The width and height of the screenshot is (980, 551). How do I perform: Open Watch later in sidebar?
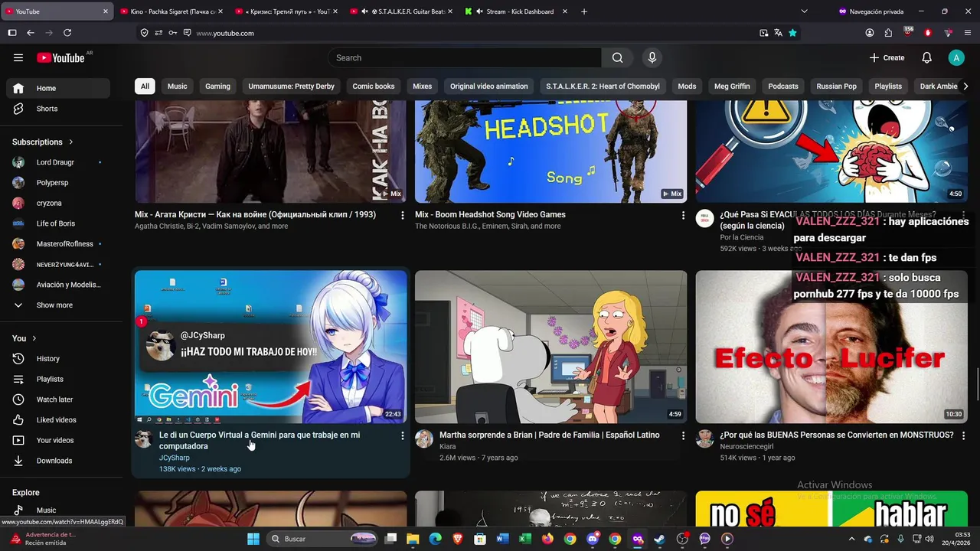click(x=58, y=399)
